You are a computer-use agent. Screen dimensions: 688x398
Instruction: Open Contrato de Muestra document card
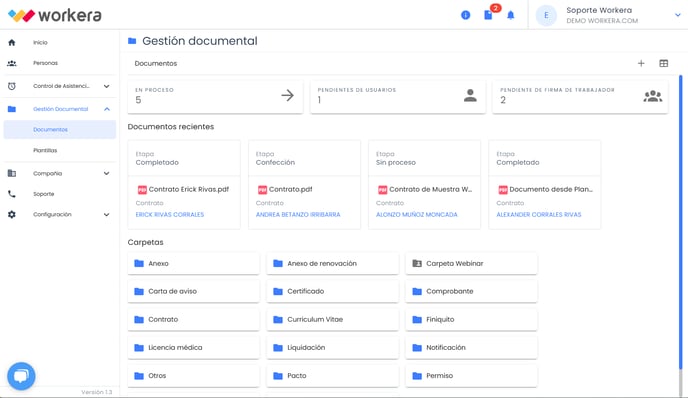tap(425, 185)
